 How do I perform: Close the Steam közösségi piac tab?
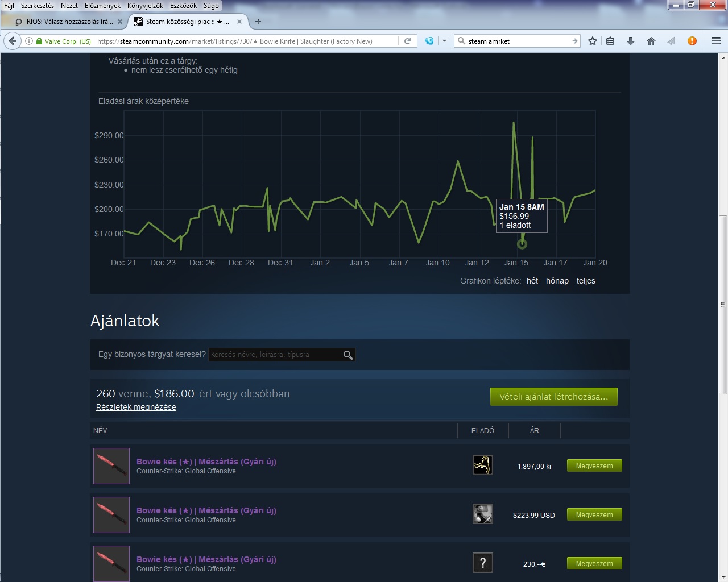pyautogui.click(x=239, y=22)
